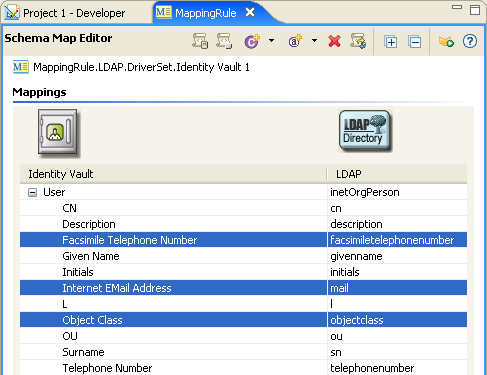The height and width of the screenshot is (375, 487).
Task: Click the add attribute mapping icon
Action: click(x=295, y=41)
